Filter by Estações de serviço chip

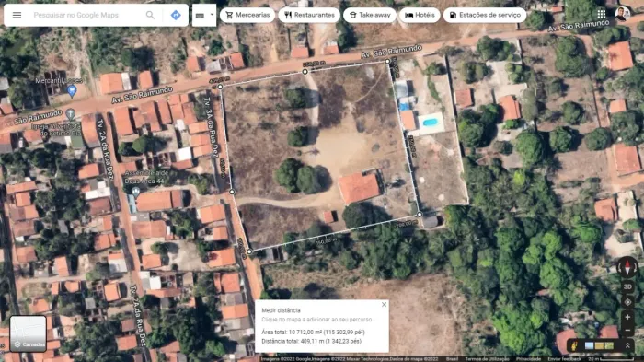pyautogui.click(x=485, y=16)
